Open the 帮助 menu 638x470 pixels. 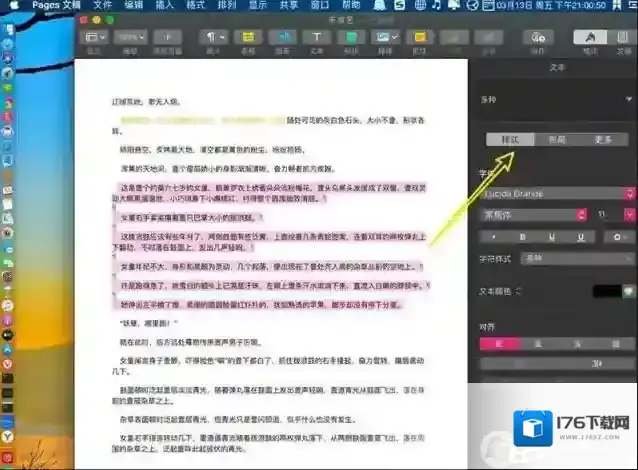pos(351,5)
